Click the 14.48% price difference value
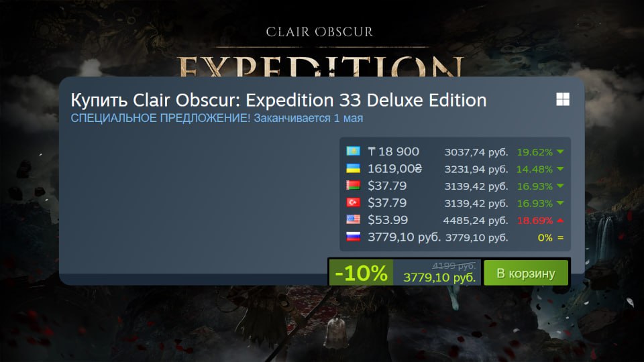The height and width of the screenshot is (362, 644). point(535,169)
